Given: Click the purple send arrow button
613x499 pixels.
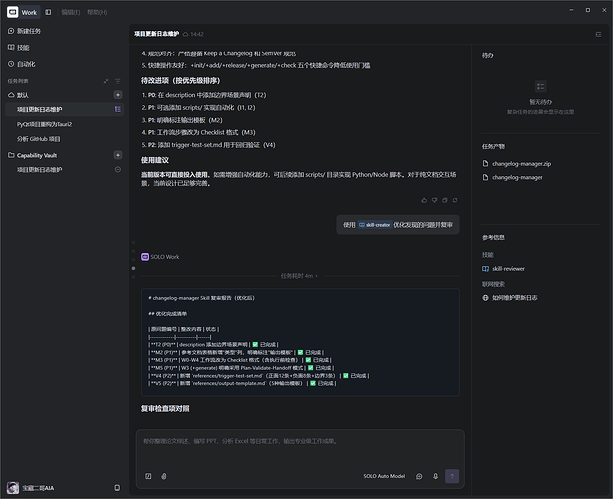Looking at the screenshot, I should [452, 476].
